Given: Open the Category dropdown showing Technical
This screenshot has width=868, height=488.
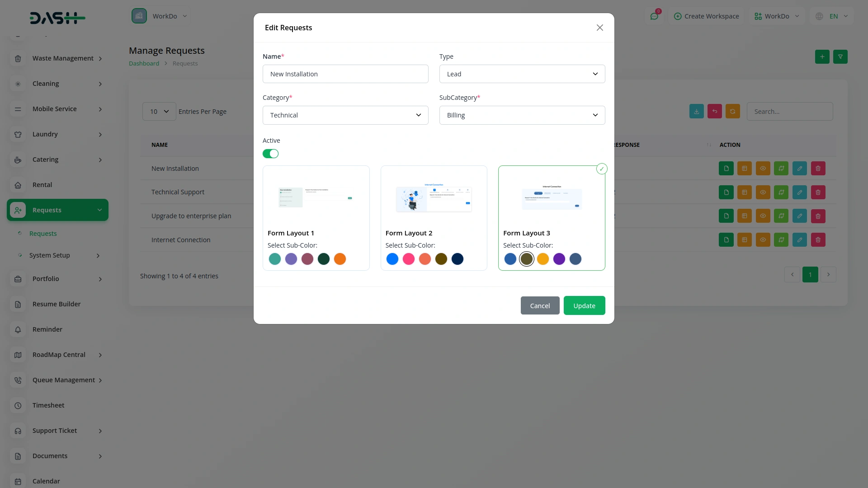Looking at the screenshot, I should click(x=345, y=115).
